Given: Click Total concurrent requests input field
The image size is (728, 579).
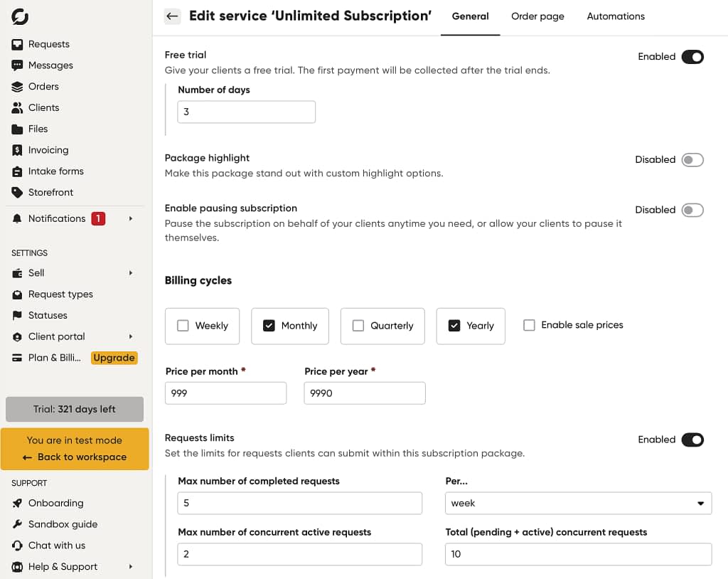Looking at the screenshot, I should point(578,554).
